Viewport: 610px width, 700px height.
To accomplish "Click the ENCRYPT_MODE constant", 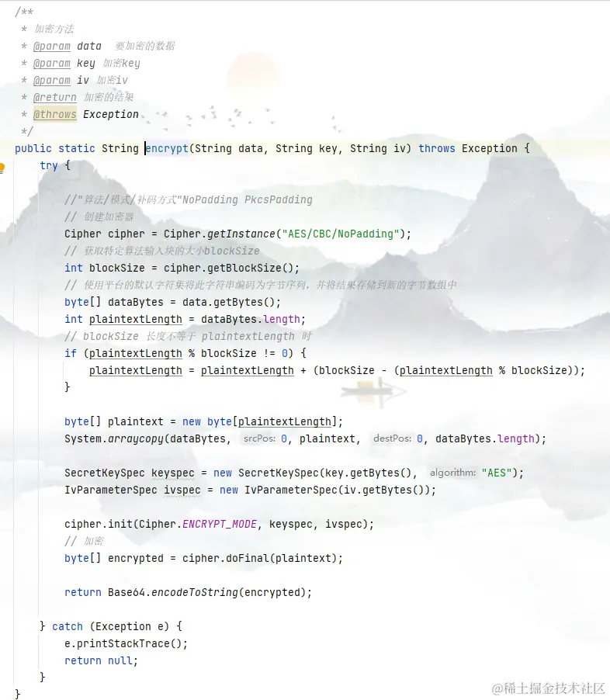I will (220, 524).
